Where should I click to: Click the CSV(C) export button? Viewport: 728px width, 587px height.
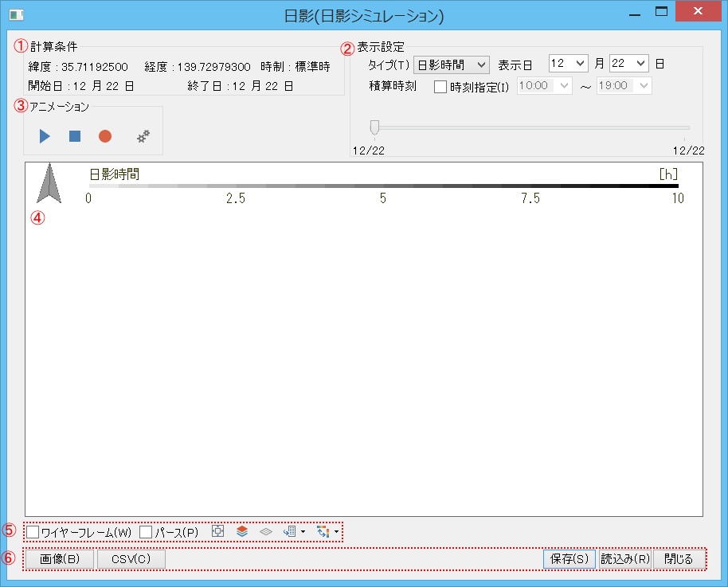(x=131, y=559)
